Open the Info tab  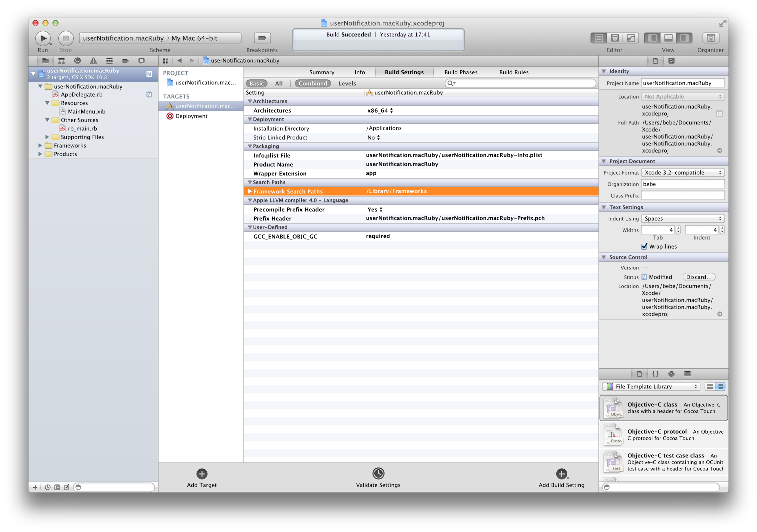(360, 72)
